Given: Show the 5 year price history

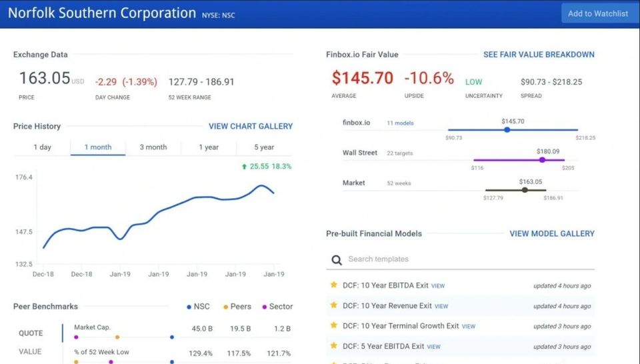Looking at the screenshot, I should 264,147.
